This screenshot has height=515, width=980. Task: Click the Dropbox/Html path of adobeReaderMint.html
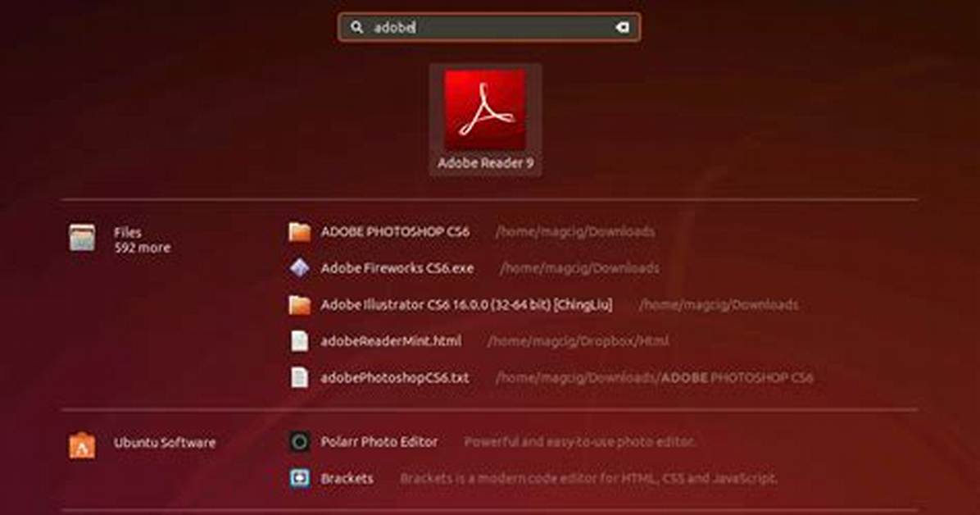tap(578, 341)
